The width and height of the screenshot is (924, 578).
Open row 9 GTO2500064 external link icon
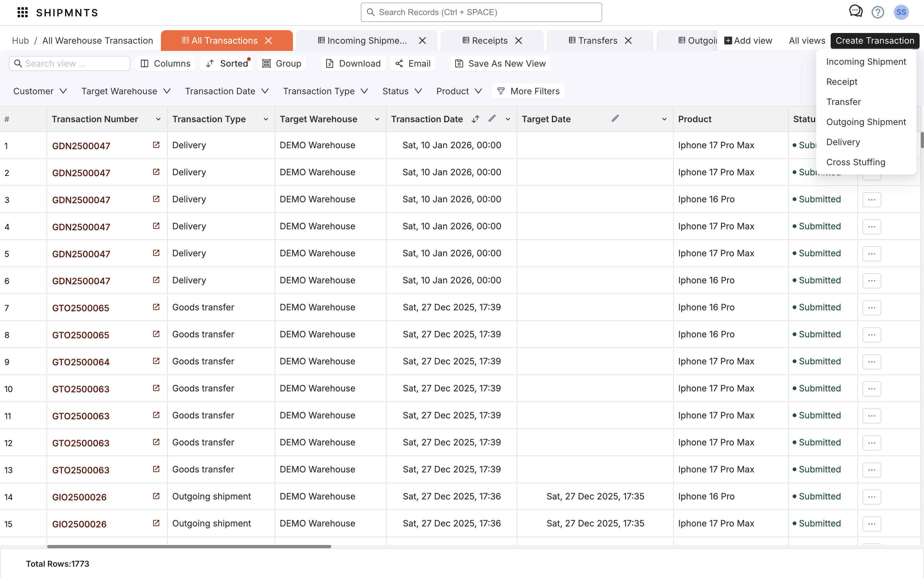(156, 361)
